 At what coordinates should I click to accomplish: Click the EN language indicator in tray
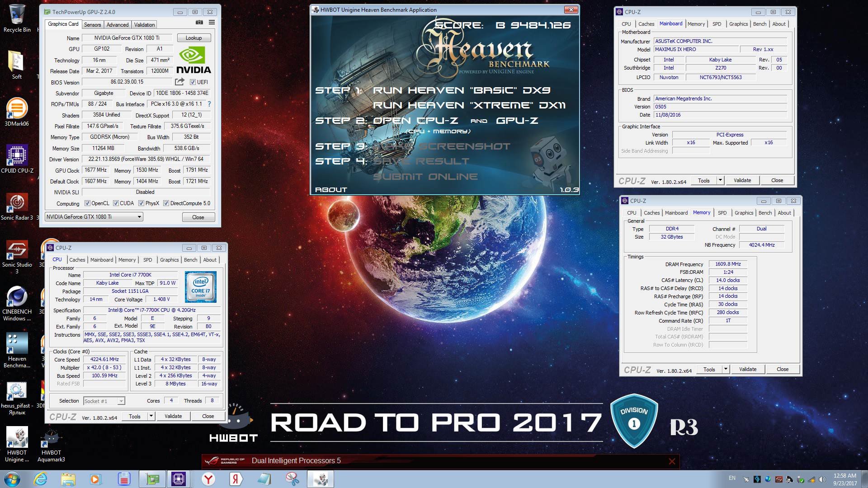tap(732, 478)
